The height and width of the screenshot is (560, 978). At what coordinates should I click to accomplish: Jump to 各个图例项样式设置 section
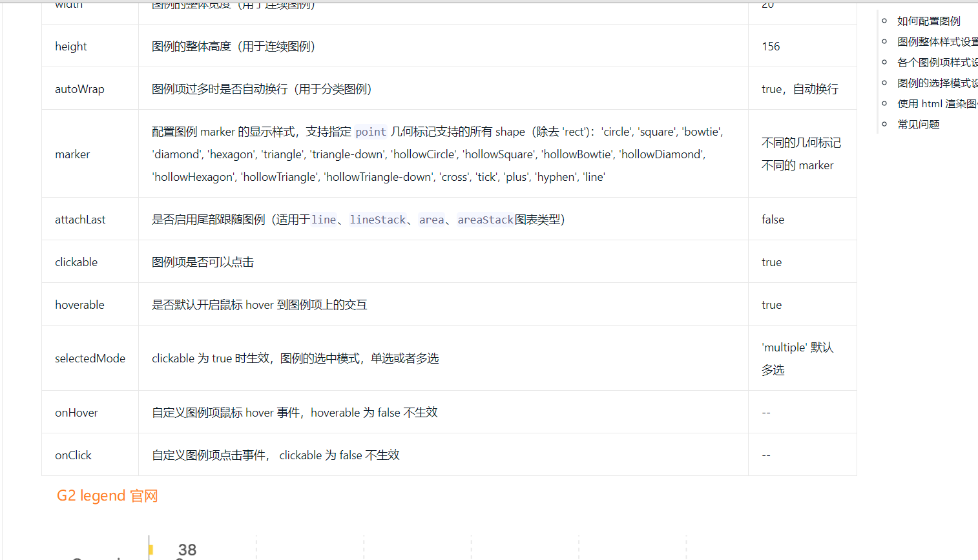click(937, 63)
